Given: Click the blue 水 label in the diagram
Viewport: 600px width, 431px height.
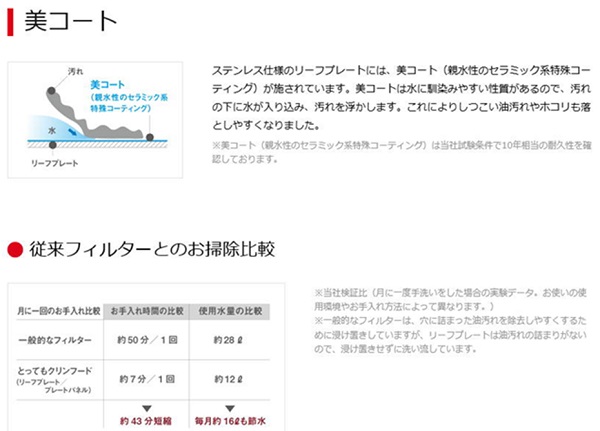Looking at the screenshot, I should (53, 130).
